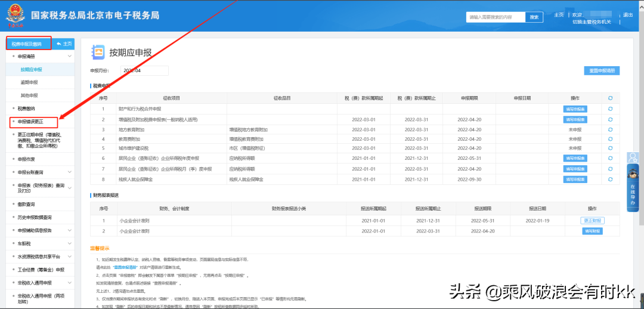Click the 重置申报清册 link in tips
The height and width of the screenshot is (309, 644).
[x=125, y=267]
